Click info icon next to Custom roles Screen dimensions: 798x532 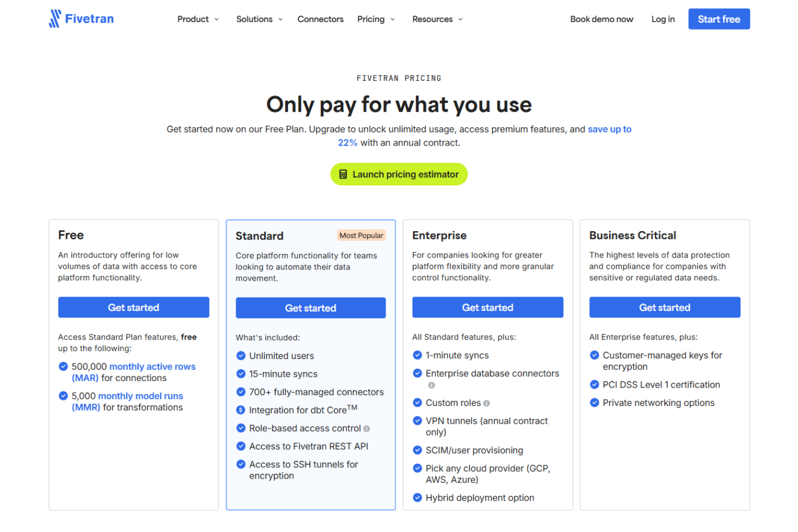(x=486, y=403)
